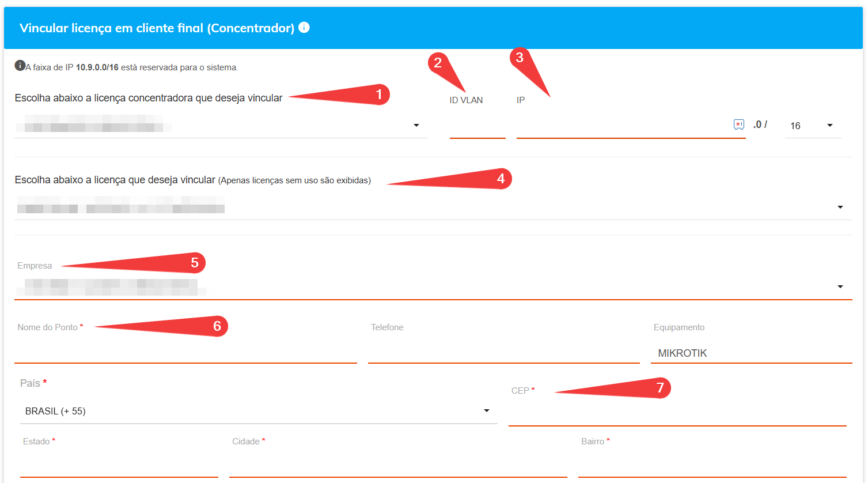
Task: Click the Equipamento field containing MIKROTIK
Action: point(751,353)
